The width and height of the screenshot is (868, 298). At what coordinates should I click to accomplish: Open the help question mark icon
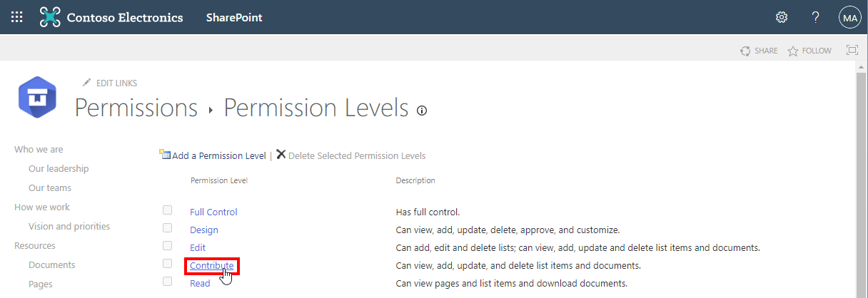[816, 17]
